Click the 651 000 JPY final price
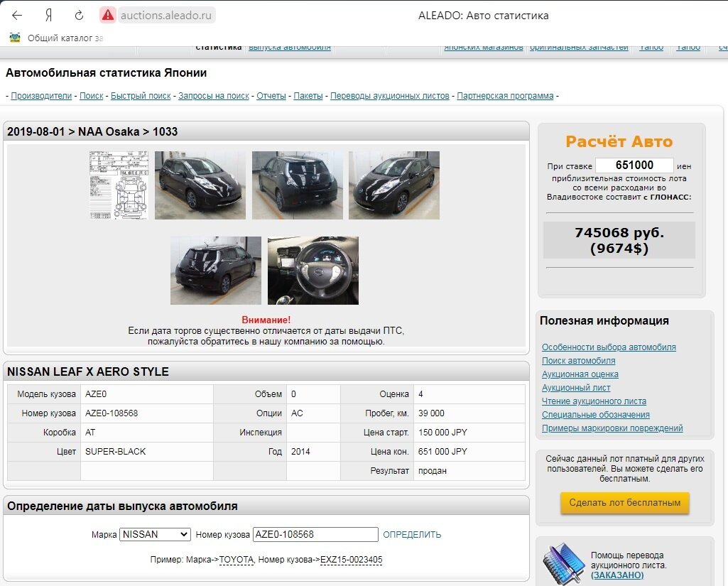The image size is (728, 586). 442,451
